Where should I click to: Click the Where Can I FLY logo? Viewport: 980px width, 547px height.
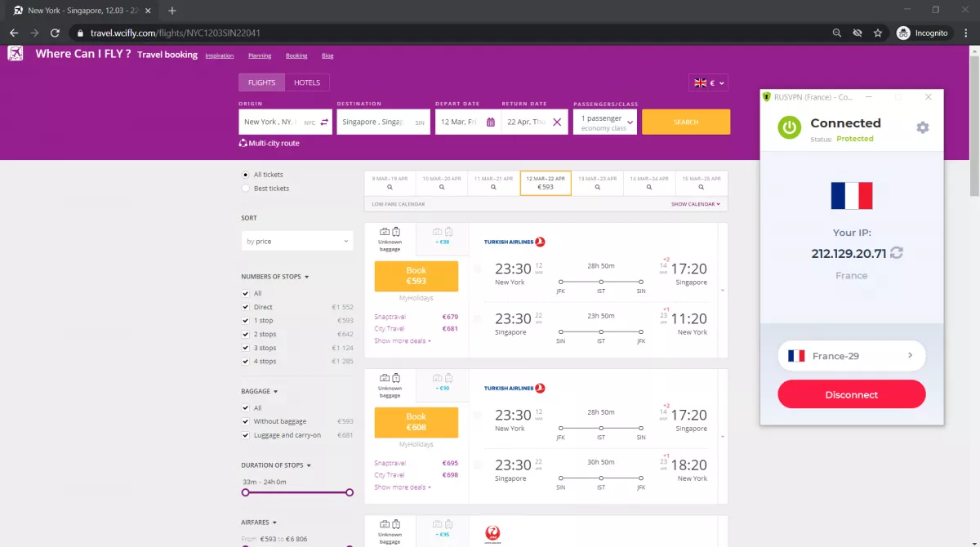pyautogui.click(x=16, y=54)
